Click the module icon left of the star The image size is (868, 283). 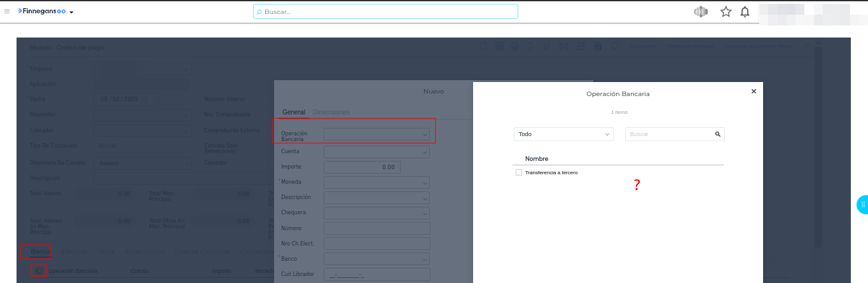tap(701, 11)
